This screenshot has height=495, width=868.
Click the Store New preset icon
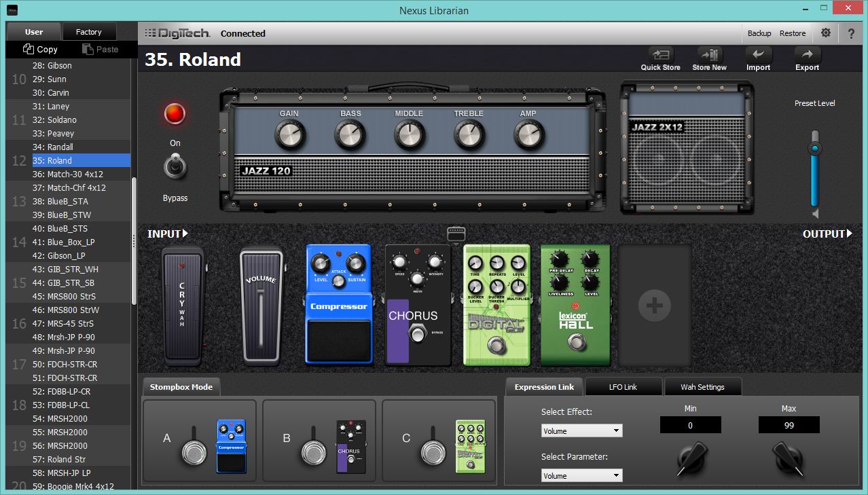709,55
